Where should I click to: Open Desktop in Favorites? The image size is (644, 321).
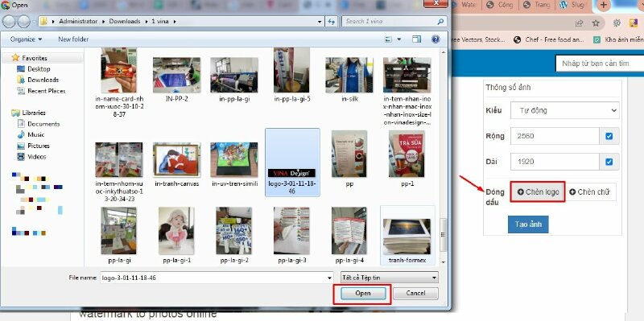tap(39, 69)
